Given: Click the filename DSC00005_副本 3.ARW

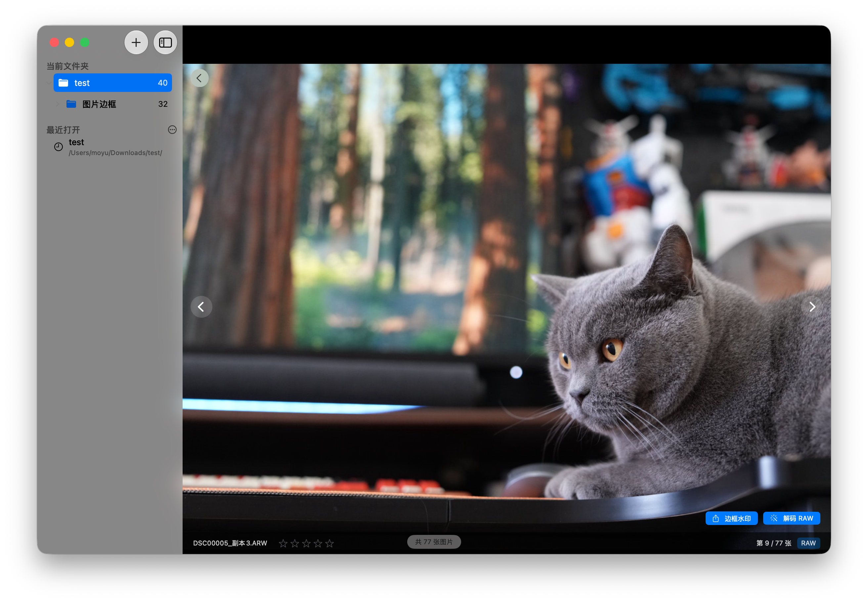Looking at the screenshot, I should [x=230, y=543].
